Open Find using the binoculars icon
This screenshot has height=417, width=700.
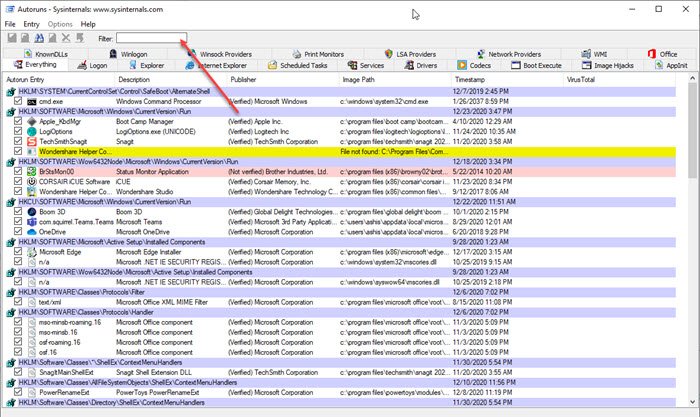tap(39, 38)
